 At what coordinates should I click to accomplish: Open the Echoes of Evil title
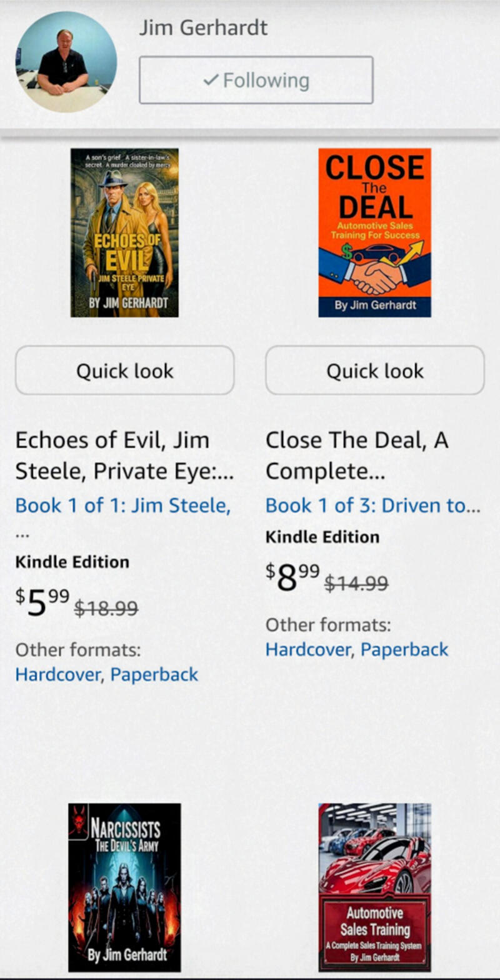(x=124, y=456)
